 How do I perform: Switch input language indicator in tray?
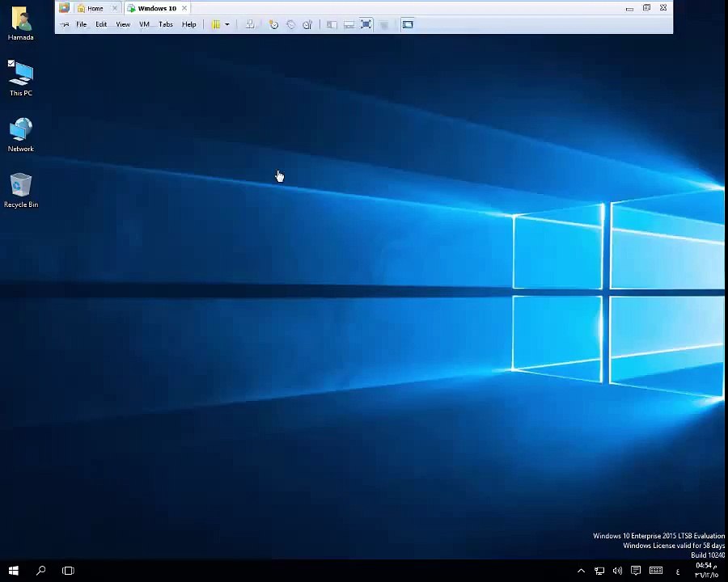pyautogui.click(x=678, y=571)
